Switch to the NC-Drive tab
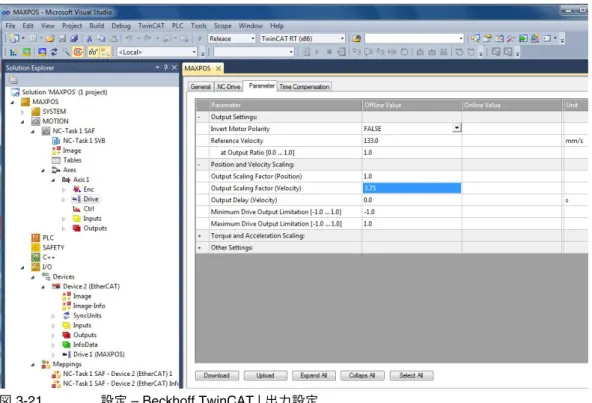 click(x=228, y=86)
